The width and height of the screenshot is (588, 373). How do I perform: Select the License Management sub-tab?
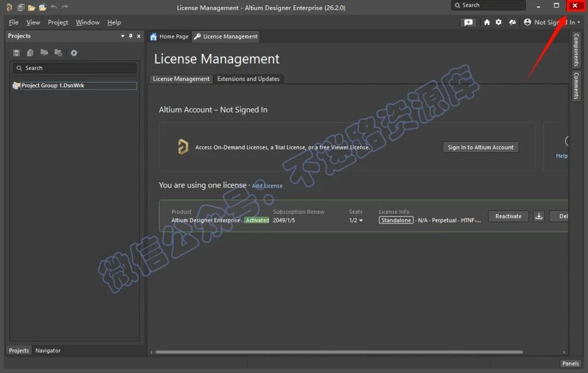point(181,79)
